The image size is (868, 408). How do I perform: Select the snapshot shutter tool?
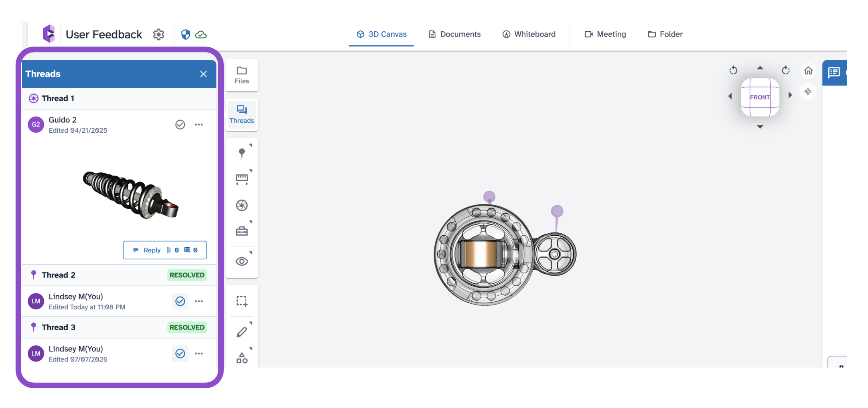pos(242,205)
